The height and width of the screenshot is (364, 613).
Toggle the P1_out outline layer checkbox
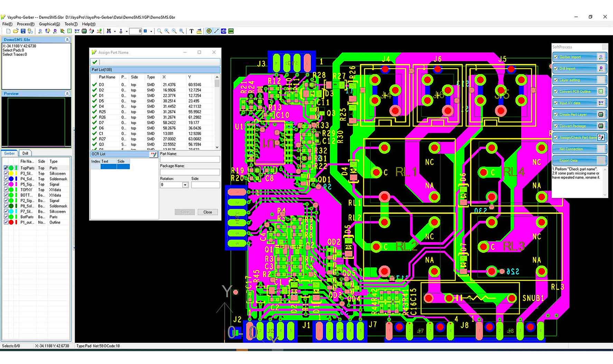6,222
